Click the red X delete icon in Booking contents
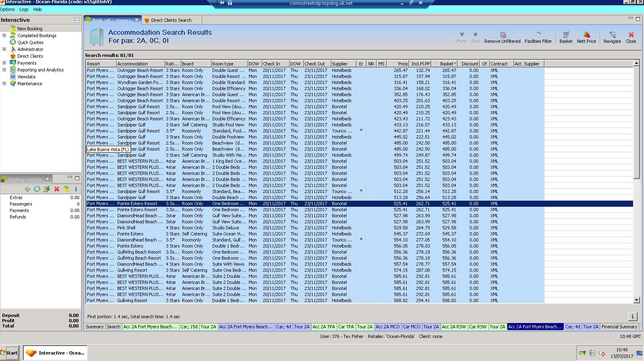This screenshot has width=644, height=361. coord(57,189)
